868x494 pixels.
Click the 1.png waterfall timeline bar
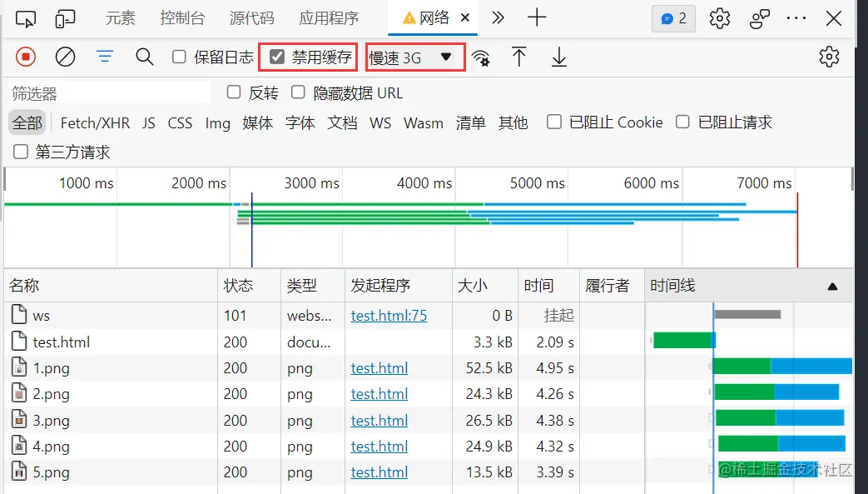tap(782, 366)
